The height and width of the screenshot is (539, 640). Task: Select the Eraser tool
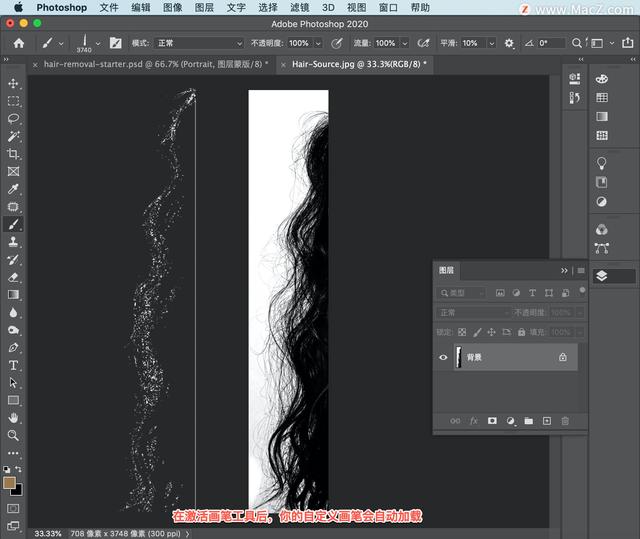click(x=13, y=277)
